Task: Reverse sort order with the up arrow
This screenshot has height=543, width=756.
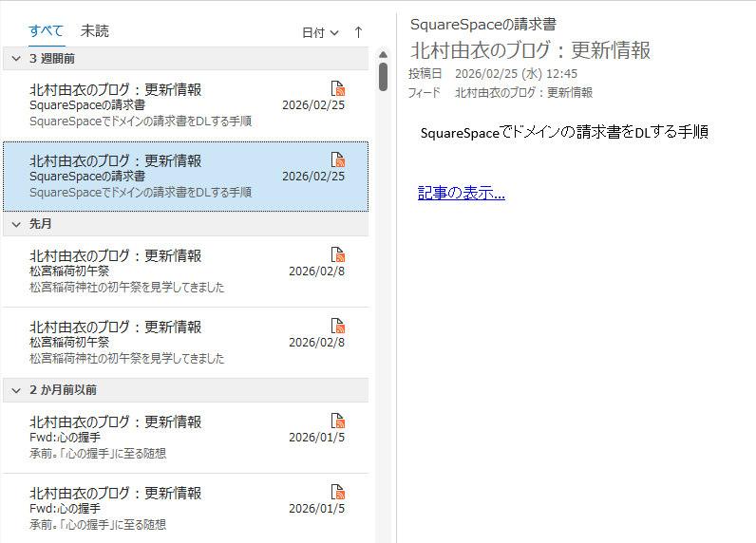Action: point(358,32)
